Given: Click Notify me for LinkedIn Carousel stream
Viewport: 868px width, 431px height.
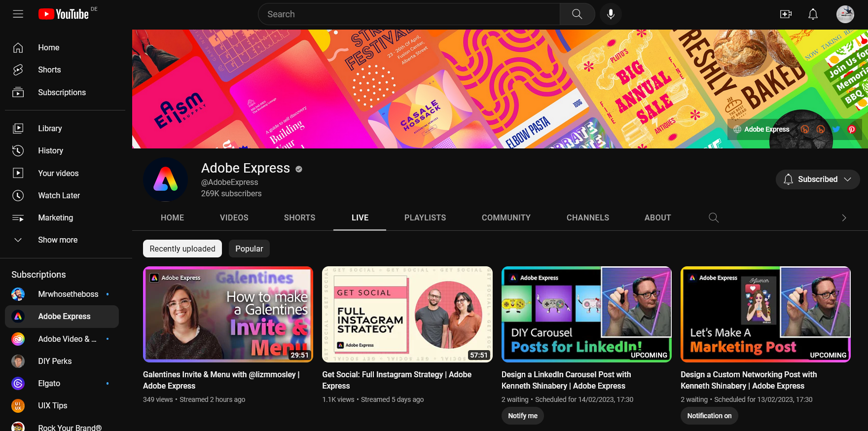Looking at the screenshot, I should pyautogui.click(x=523, y=416).
